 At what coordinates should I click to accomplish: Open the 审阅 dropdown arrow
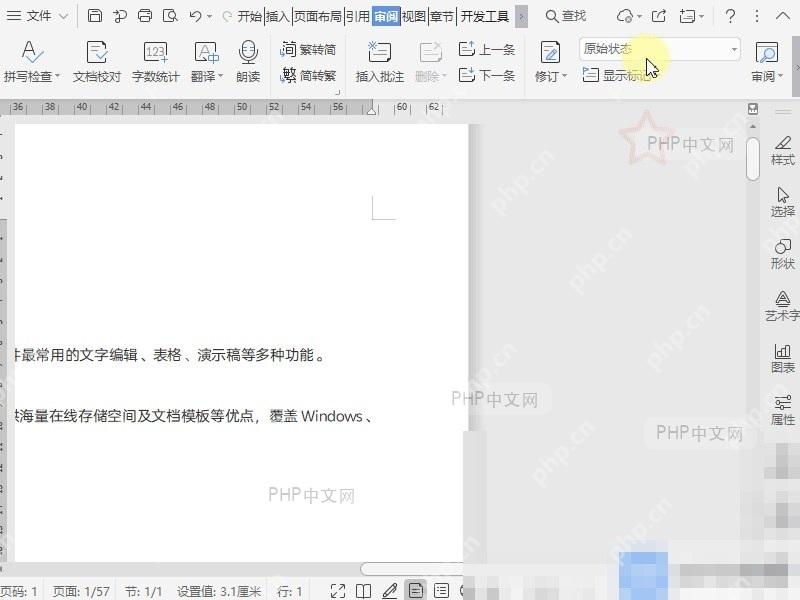pyautogui.click(x=780, y=76)
